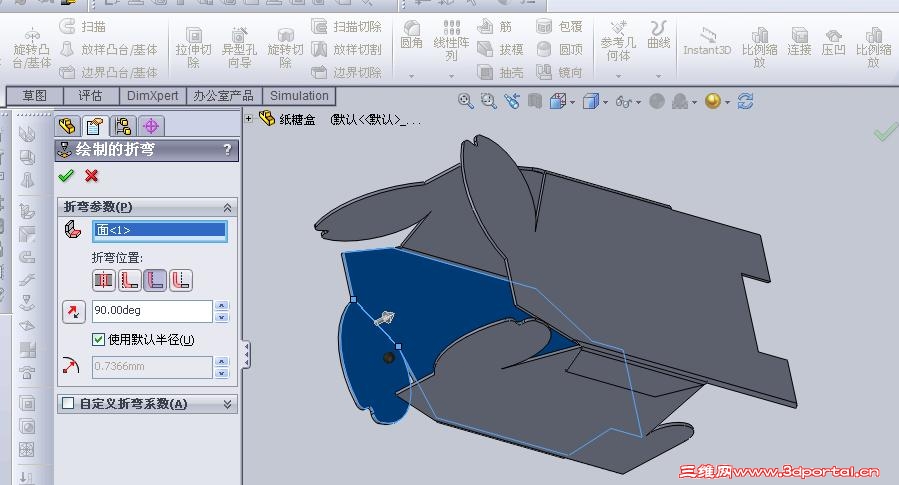Click Zoom to Fit in view toolbar
The width and height of the screenshot is (899, 485).
coord(466,101)
